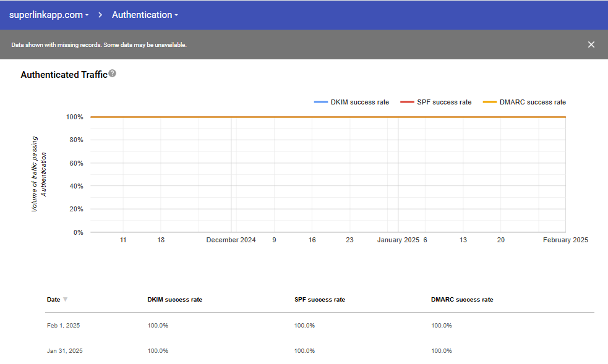Select the Jan 31, 2025 table row date
This screenshot has height=364, width=608.
[x=64, y=351]
